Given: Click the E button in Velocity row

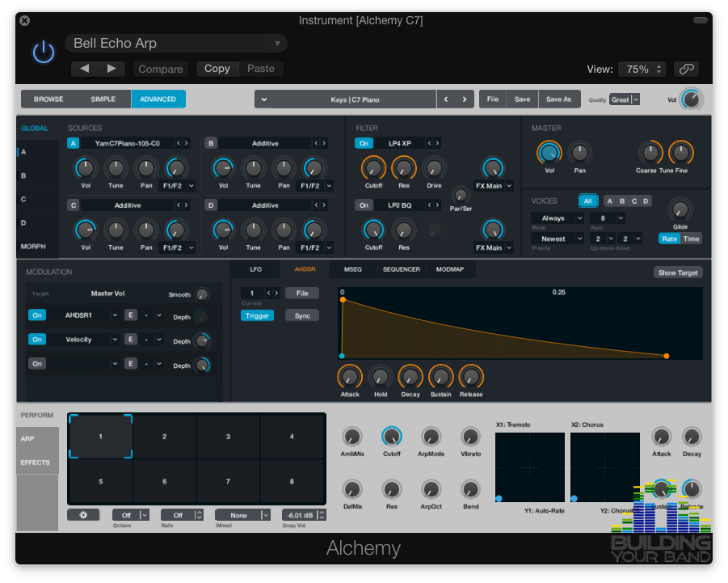Looking at the screenshot, I should [130, 339].
